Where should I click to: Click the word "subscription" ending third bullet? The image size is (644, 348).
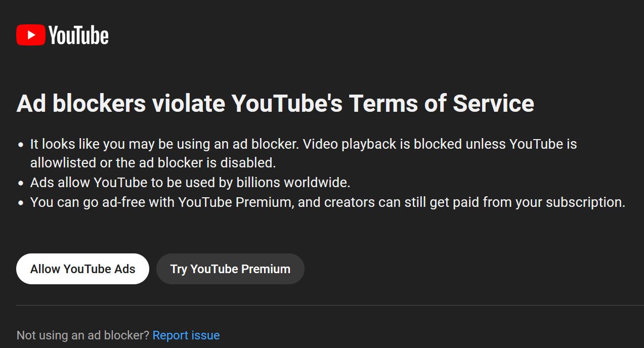point(586,202)
